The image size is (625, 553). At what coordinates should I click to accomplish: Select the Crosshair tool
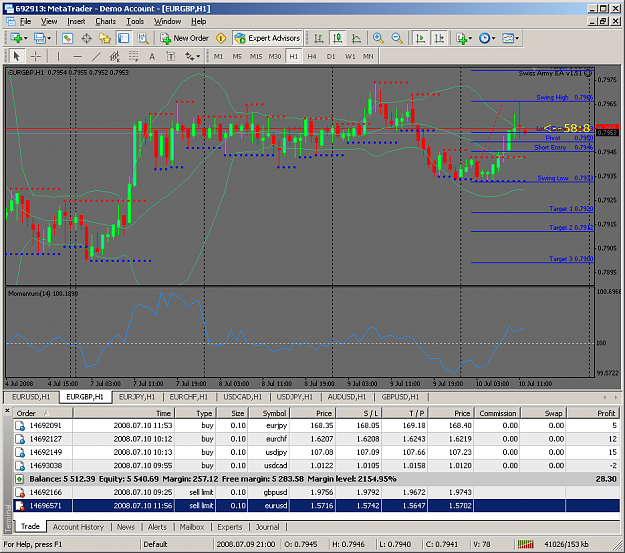point(36,57)
